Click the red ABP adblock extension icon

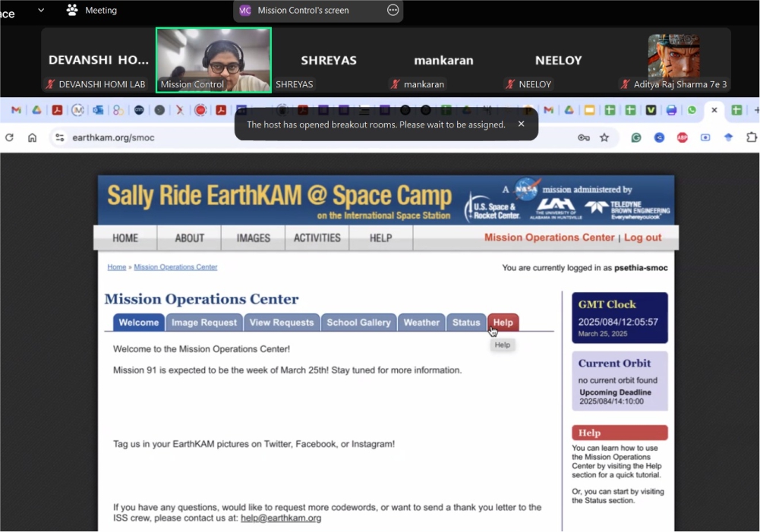682,137
